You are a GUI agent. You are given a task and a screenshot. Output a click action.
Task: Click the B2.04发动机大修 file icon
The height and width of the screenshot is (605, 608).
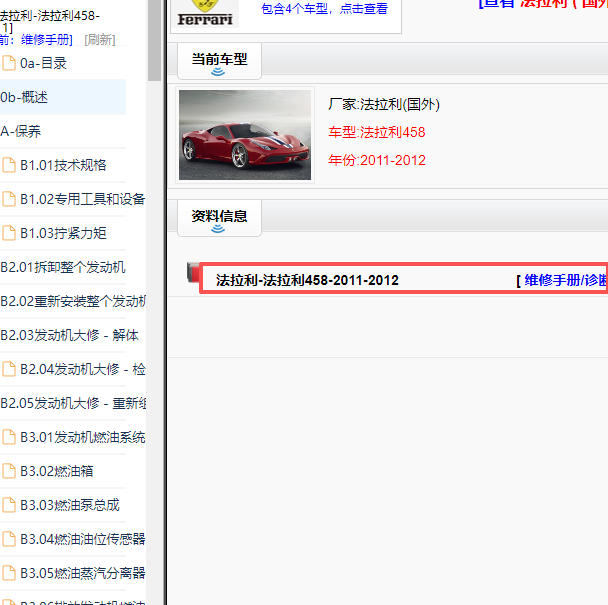(9, 369)
